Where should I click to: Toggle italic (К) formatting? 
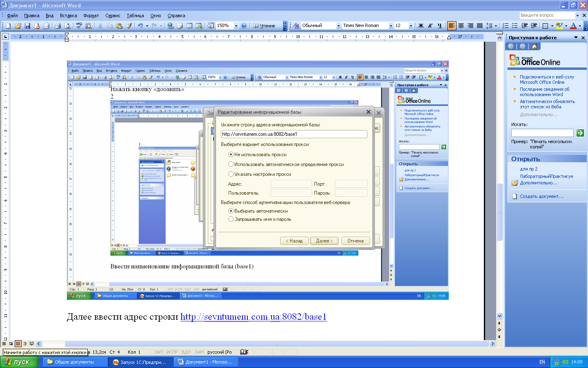click(430, 26)
